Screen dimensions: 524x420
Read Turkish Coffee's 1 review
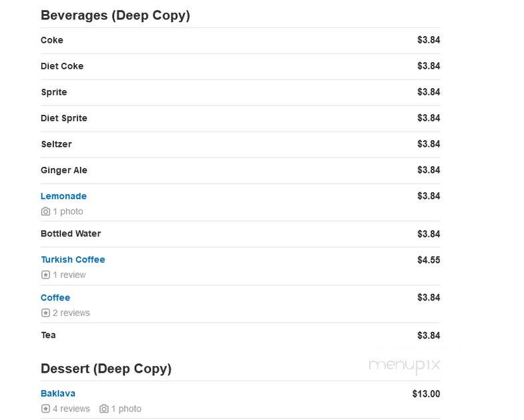pos(69,275)
